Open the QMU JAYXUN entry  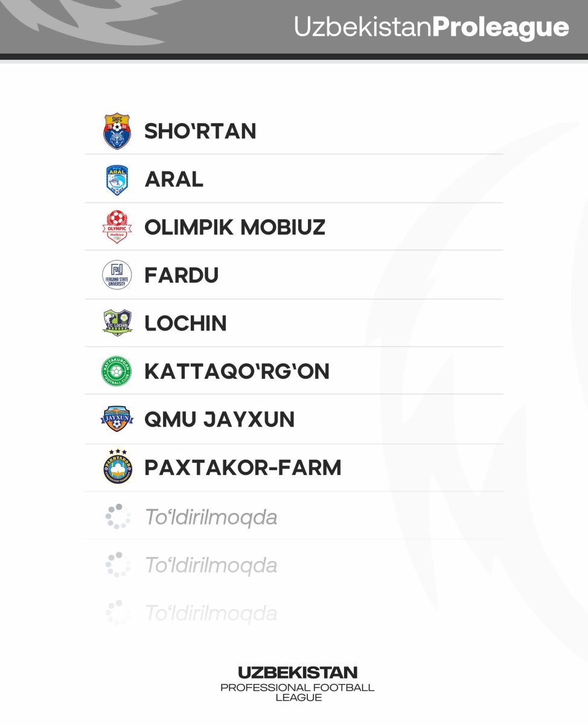tap(219, 419)
